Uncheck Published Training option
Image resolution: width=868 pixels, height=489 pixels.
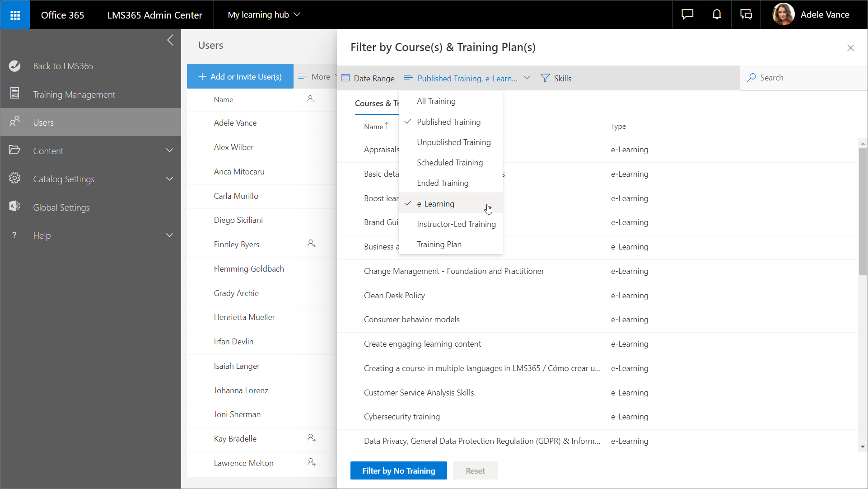point(448,122)
